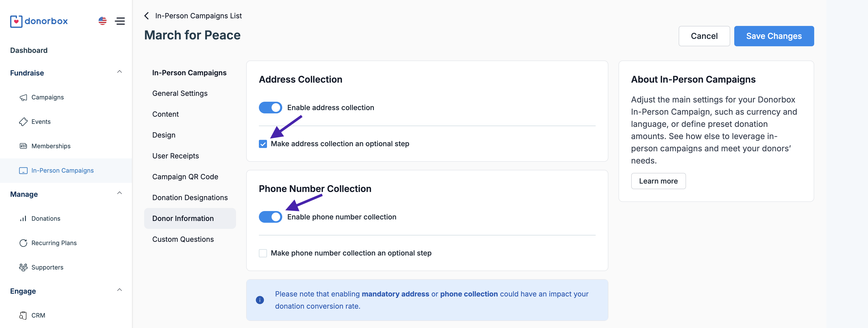
Task: Open the US flag language selector
Action: (103, 21)
